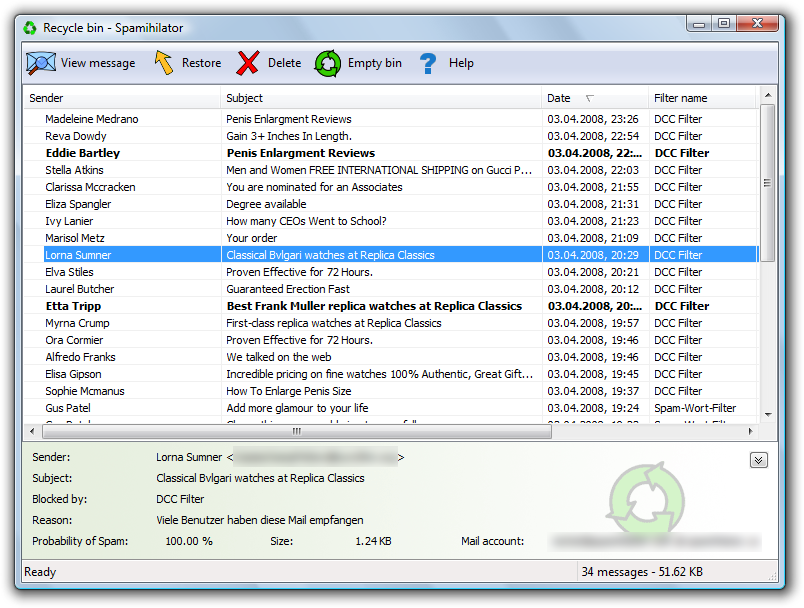Click the date cell 03.04.2008, 19:57
804x608 pixels.
pyautogui.click(x=593, y=323)
